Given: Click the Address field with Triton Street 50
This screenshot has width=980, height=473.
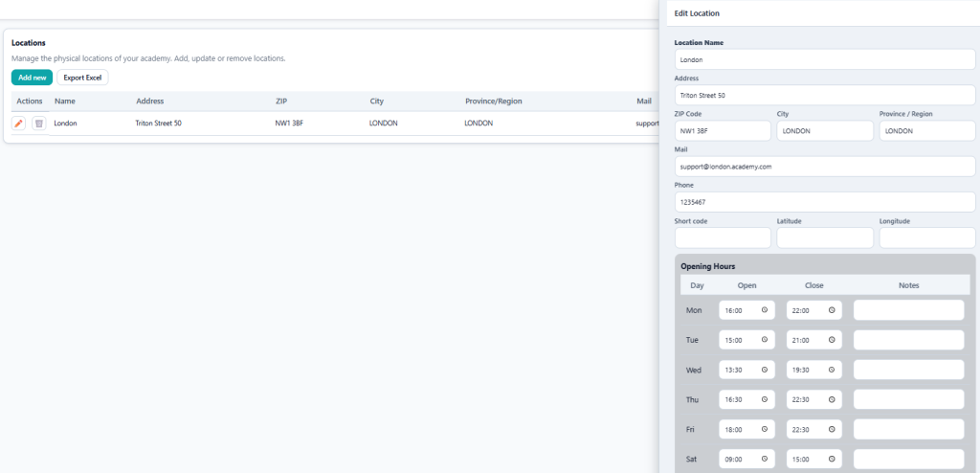Looking at the screenshot, I should point(825,96).
